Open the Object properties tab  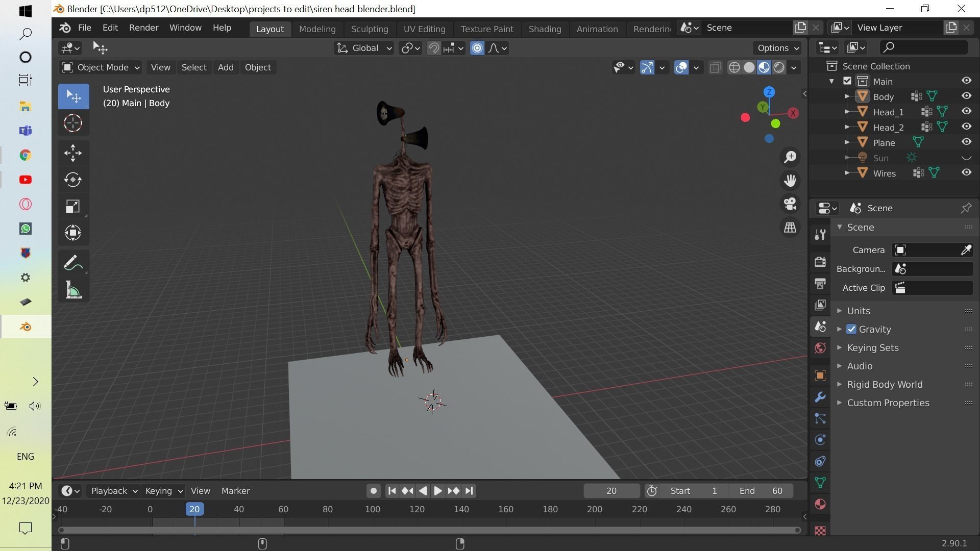[820, 375]
